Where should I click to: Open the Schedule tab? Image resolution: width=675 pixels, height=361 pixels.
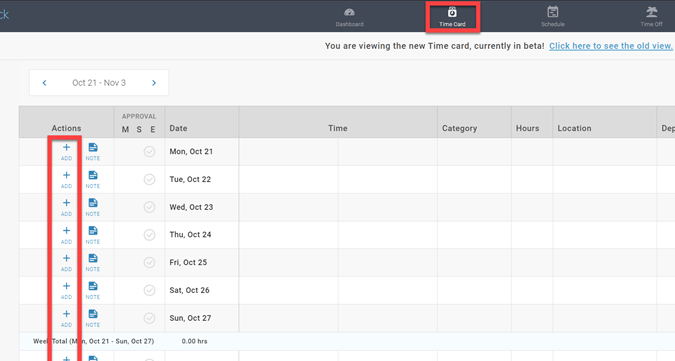coord(553,17)
